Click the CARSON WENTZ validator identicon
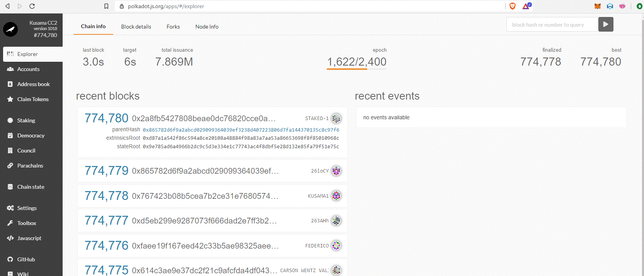The image size is (644, 276). 336,270
